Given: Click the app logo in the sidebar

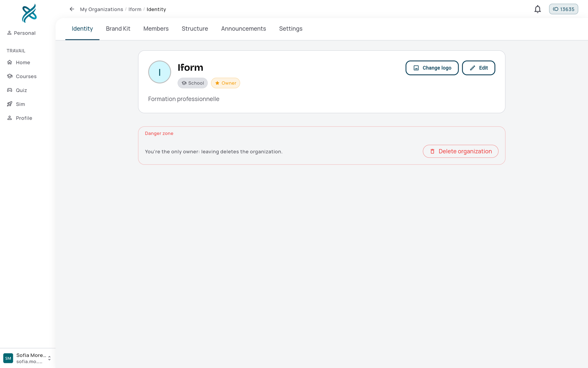Looking at the screenshot, I should [x=29, y=13].
